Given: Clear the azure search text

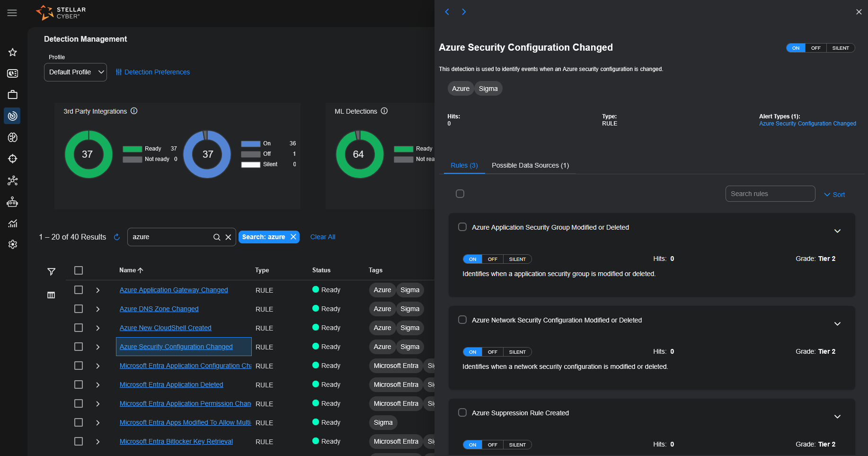Looking at the screenshot, I should 228,237.
